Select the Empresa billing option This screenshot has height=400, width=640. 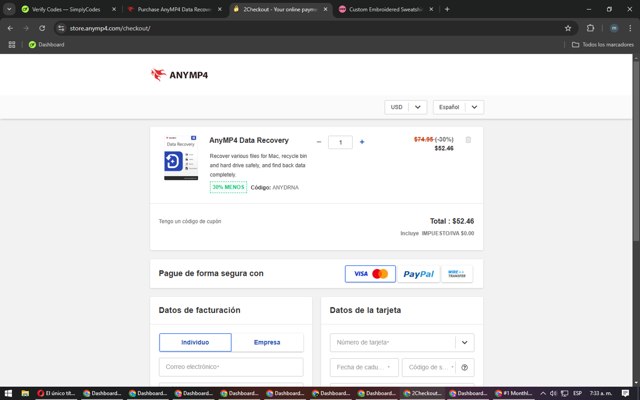[267, 342]
